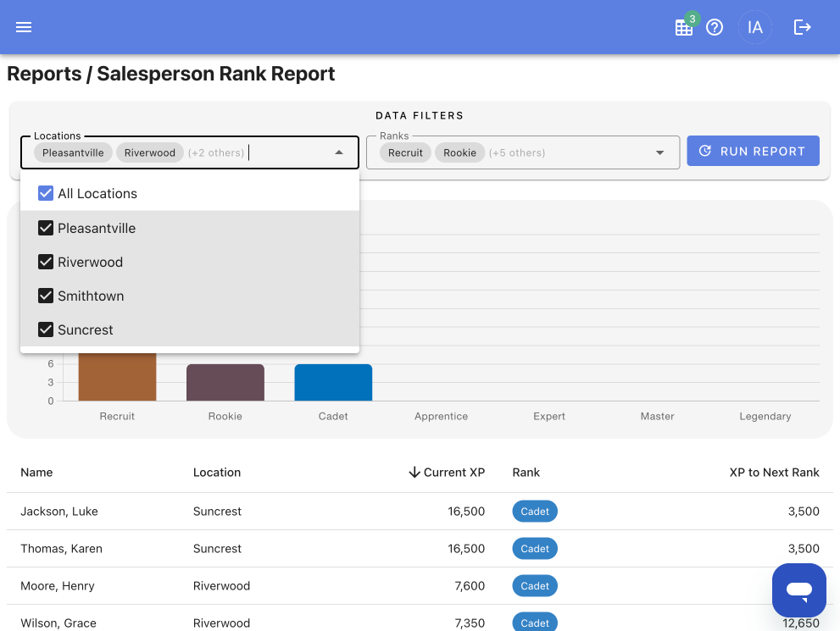
Task: Click the blue Cadet bar in chart
Action: point(333,382)
